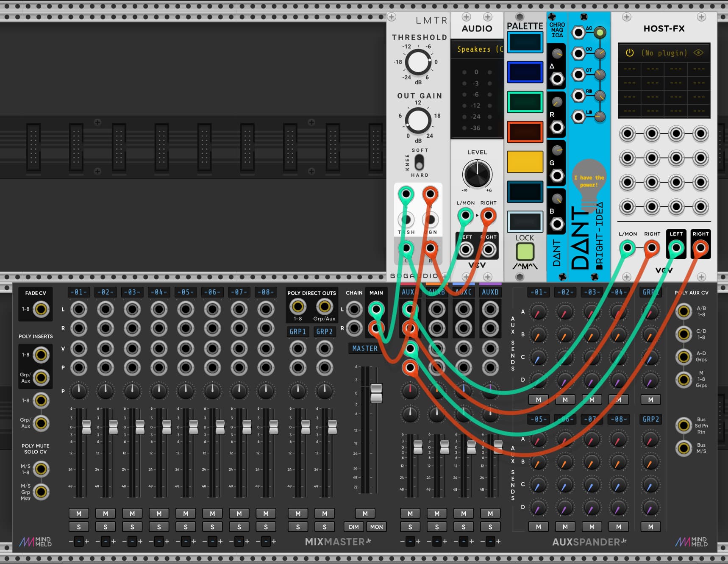Screen dimensions: 728x564
Task: Click the L/MON input jack on Audio module
Action: (465, 216)
